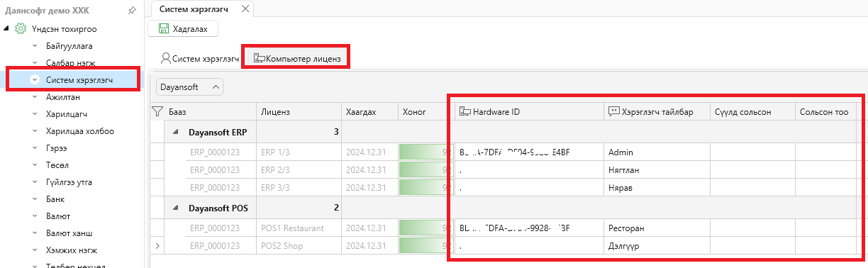The width and height of the screenshot is (868, 268).
Task: Click the Сүүлд сольсон column header
Action: [753, 112]
